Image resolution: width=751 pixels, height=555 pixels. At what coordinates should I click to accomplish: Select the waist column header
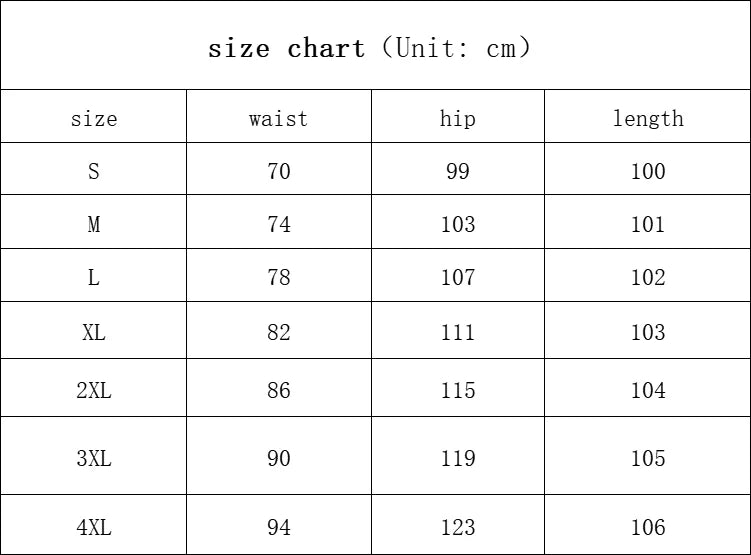pyautogui.click(x=278, y=119)
